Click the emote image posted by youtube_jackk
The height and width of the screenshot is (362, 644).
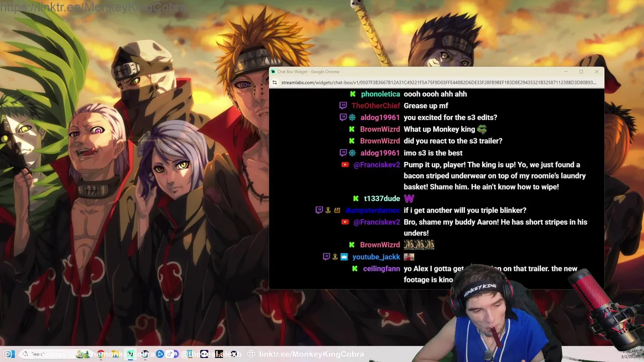[409, 256]
